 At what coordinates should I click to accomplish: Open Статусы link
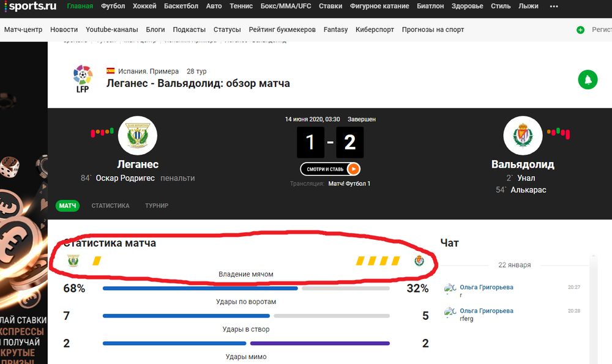click(x=227, y=29)
